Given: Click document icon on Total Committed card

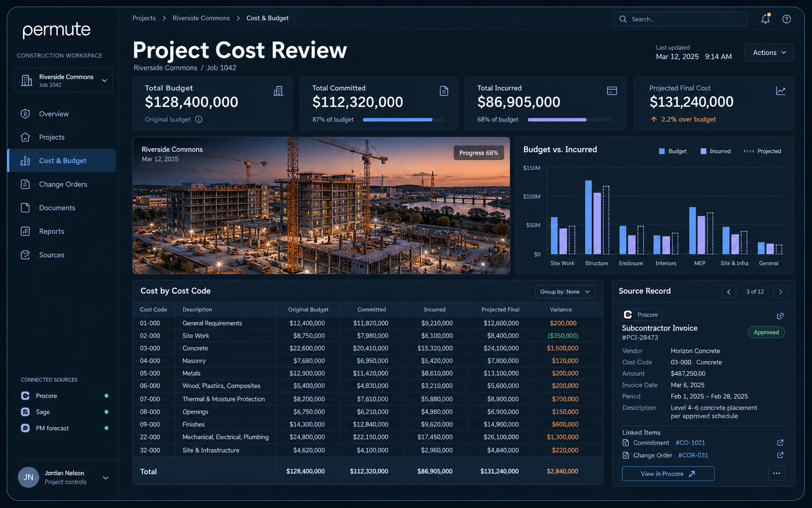Looking at the screenshot, I should click(444, 91).
